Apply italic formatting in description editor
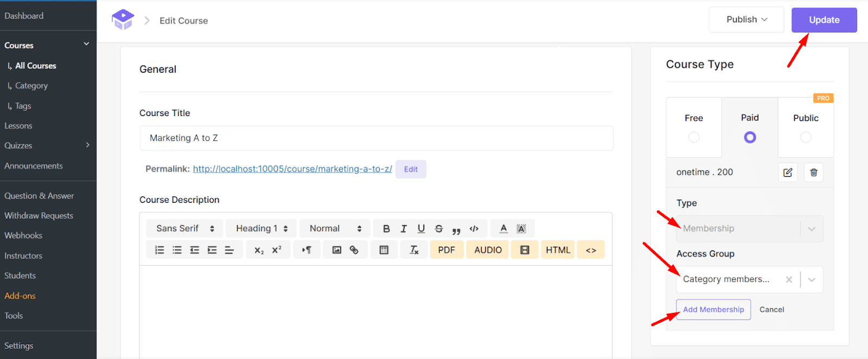The height and width of the screenshot is (359, 868). (404, 229)
